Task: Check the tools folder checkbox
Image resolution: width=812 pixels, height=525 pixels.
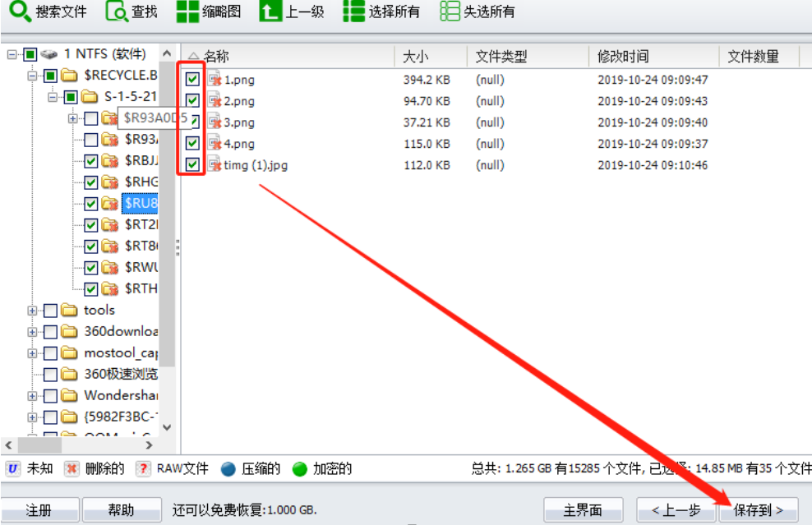Action: pyautogui.click(x=50, y=310)
